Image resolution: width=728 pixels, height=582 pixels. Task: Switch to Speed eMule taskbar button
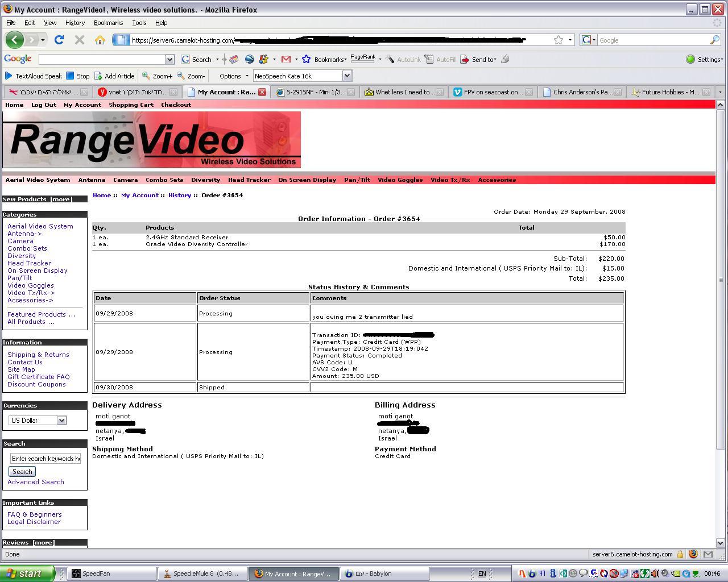202,573
